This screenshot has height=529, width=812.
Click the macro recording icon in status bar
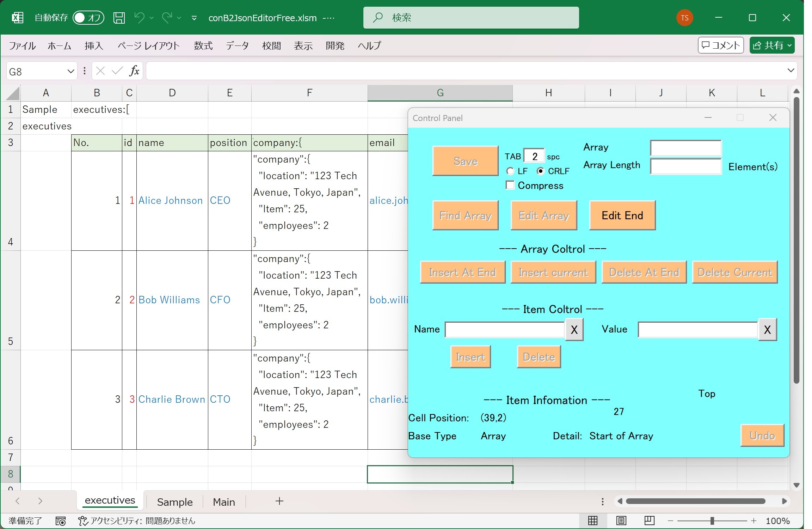click(x=61, y=521)
